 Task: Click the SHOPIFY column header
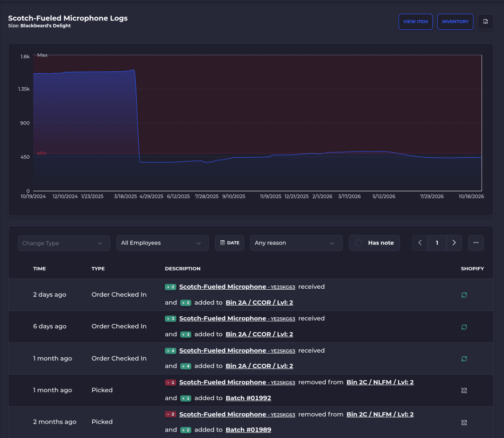tap(472, 269)
